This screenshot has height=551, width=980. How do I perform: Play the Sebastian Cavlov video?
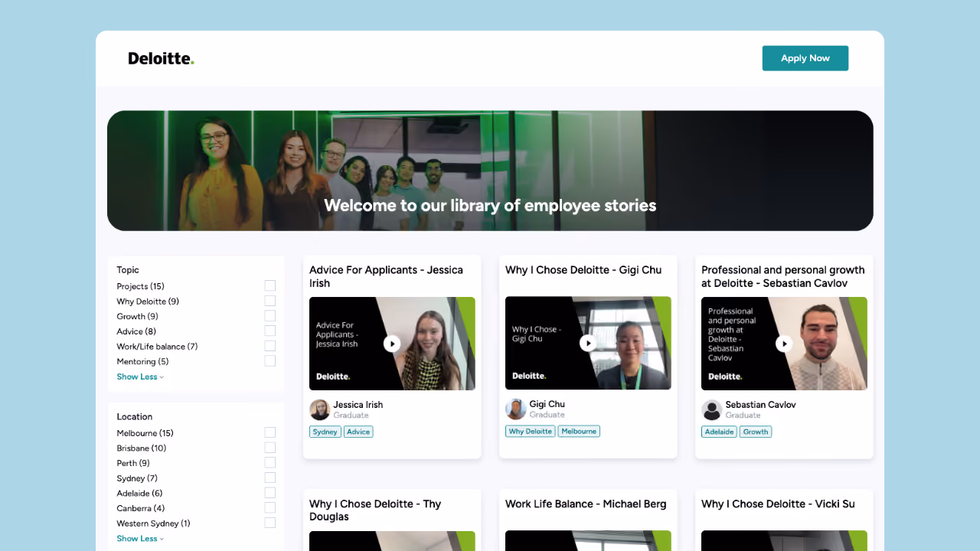[x=784, y=344]
